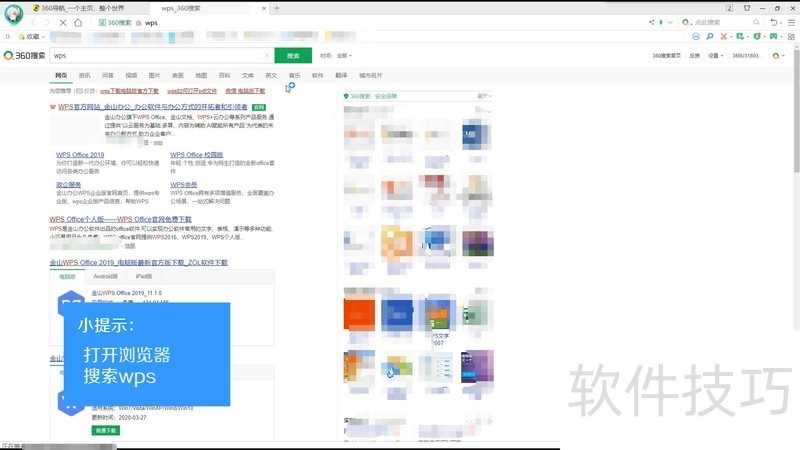The image size is (800, 450).
Task: Click the green 普通下载 button
Action: (x=106, y=431)
